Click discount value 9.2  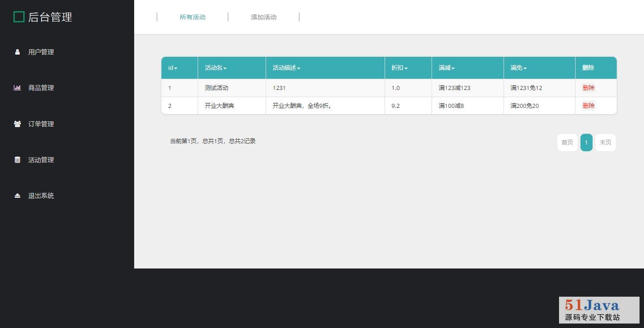click(x=396, y=106)
